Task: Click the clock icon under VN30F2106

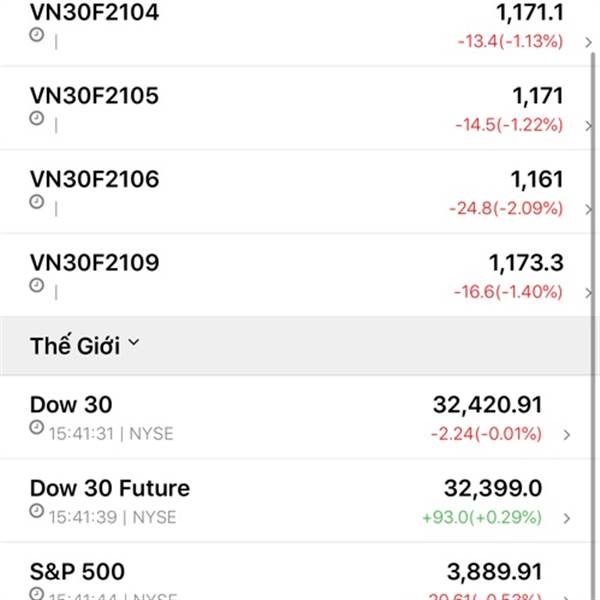Action: click(37, 202)
